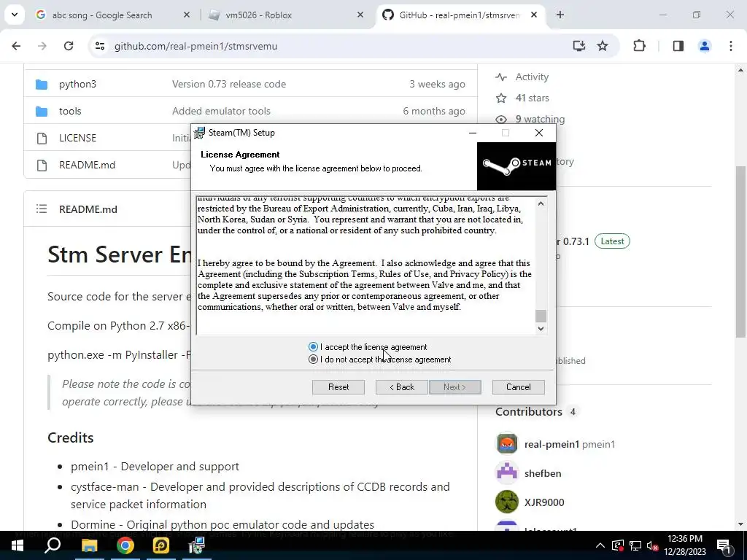Click the Back button in Steam Setup

(x=402, y=387)
